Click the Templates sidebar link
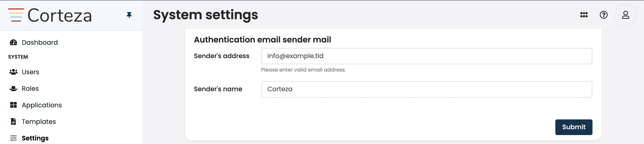The width and height of the screenshot is (644, 144). 39,122
